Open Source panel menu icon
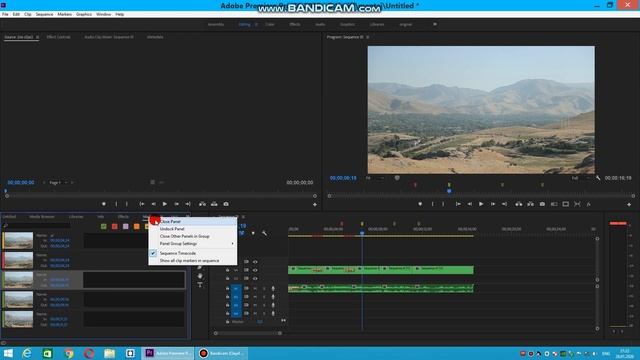 coord(38,37)
